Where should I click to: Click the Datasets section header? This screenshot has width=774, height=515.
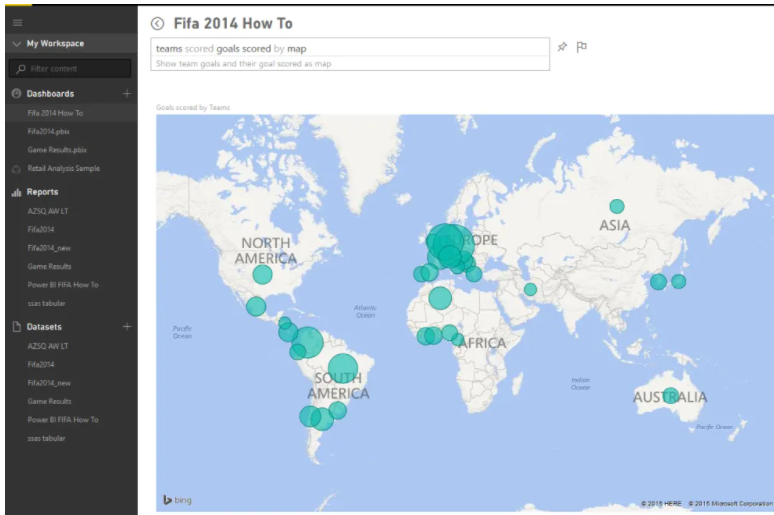(44, 327)
